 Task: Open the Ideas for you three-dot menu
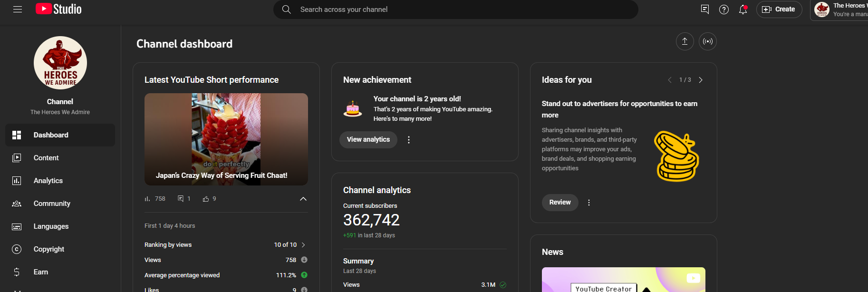pos(589,203)
